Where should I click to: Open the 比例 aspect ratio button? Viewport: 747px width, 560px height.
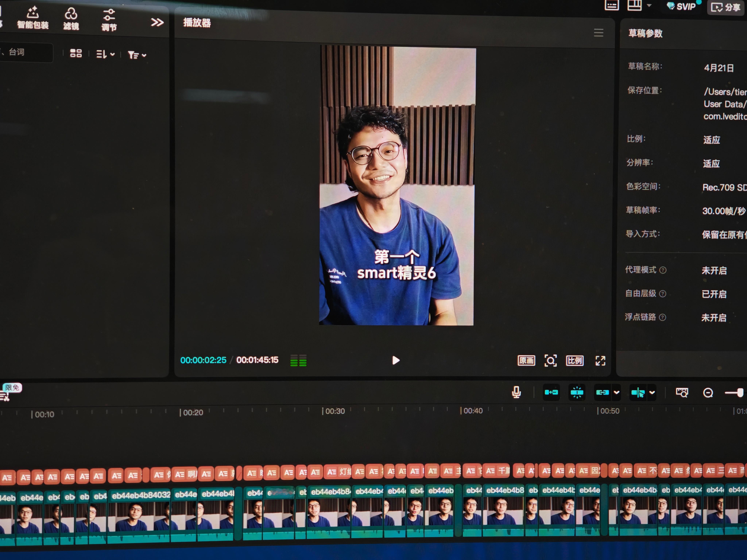click(x=574, y=361)
